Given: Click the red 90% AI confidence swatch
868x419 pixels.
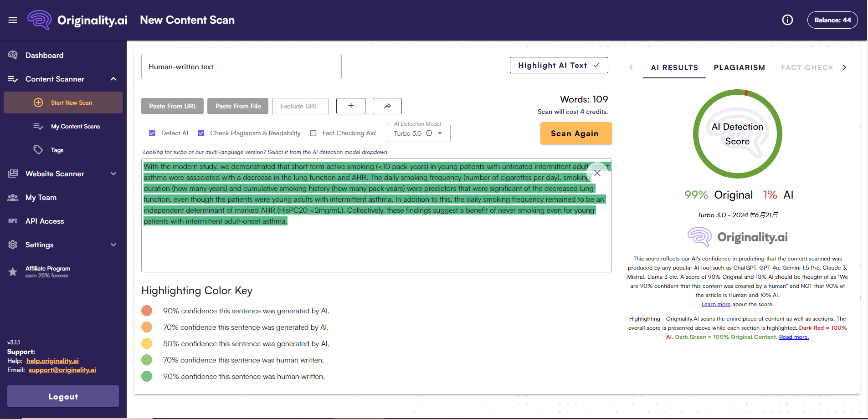Looking at the screenshot, I should (x=147, y=311).
